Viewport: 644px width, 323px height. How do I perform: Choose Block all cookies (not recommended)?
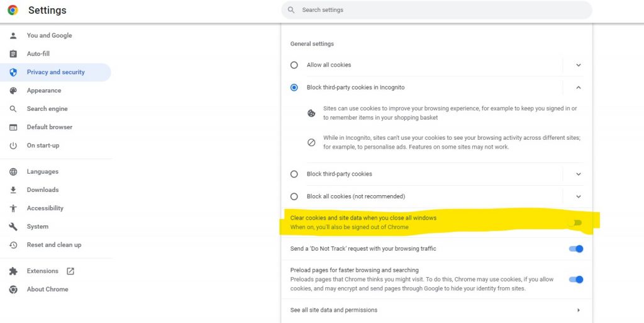(x=294, y=196)
